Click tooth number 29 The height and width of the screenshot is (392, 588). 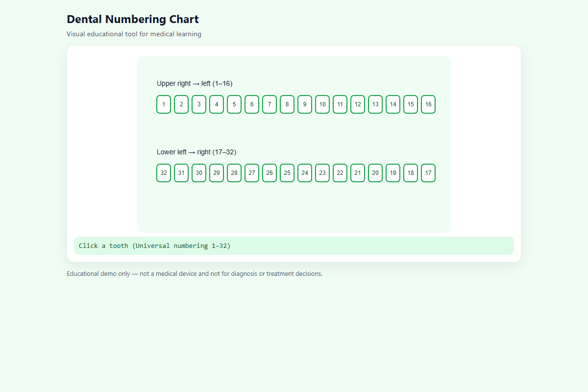pos(217,173)
